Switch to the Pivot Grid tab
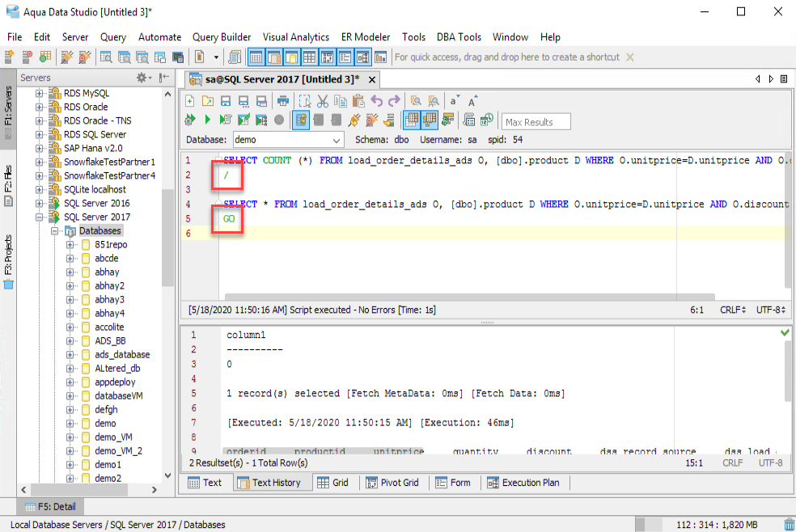 [x=392, y=483]
